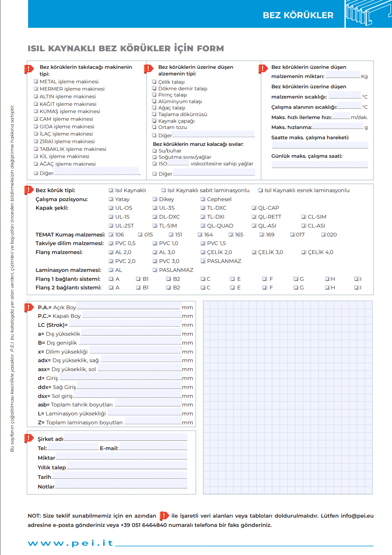
Task: Select the 'Isıl Kaynaklı esnek laminasyonlu' checkbox
Action: click(x=260, y=190)
